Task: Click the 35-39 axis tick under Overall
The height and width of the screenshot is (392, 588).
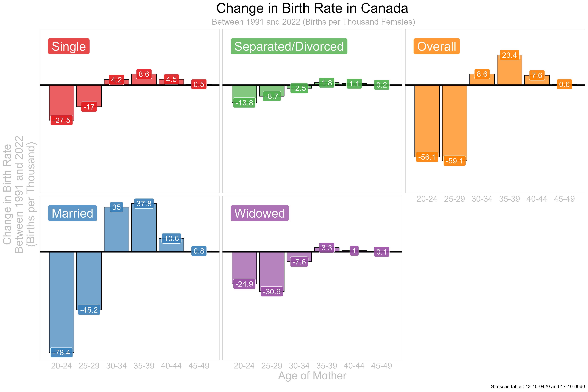Action: pos(509,199)
